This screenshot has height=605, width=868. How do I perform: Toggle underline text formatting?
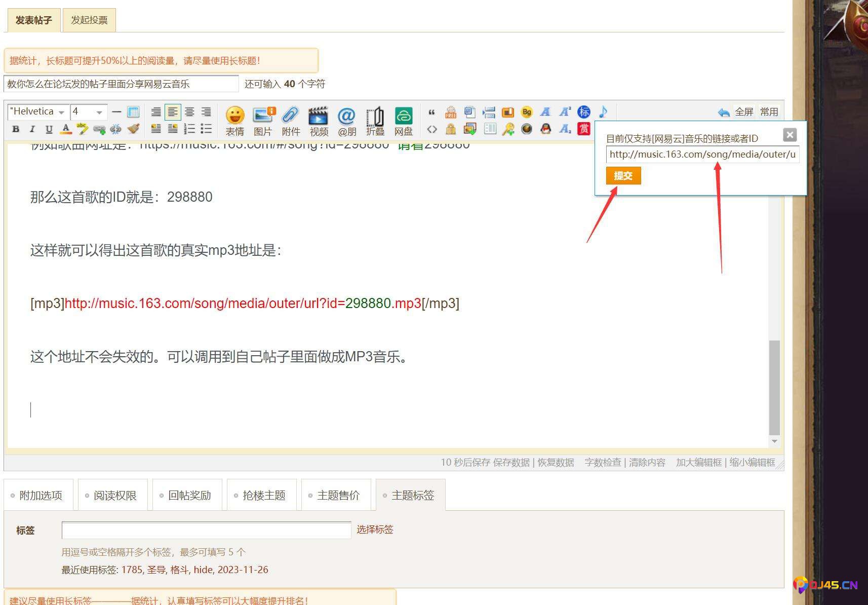pyautogui.click(x=49, y=129)
